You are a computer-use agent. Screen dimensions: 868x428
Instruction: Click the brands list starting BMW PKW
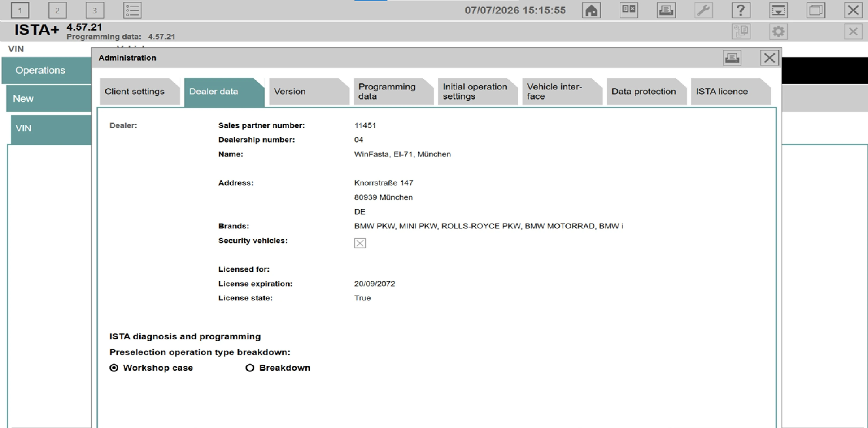489,226
